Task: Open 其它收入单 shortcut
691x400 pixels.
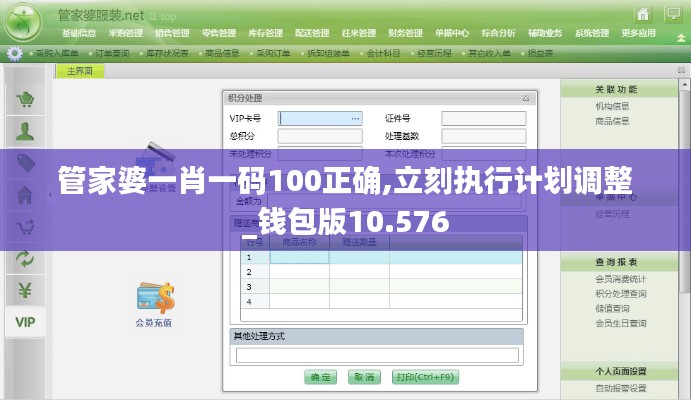Action: pyautogui.click(x=489, y=53)
